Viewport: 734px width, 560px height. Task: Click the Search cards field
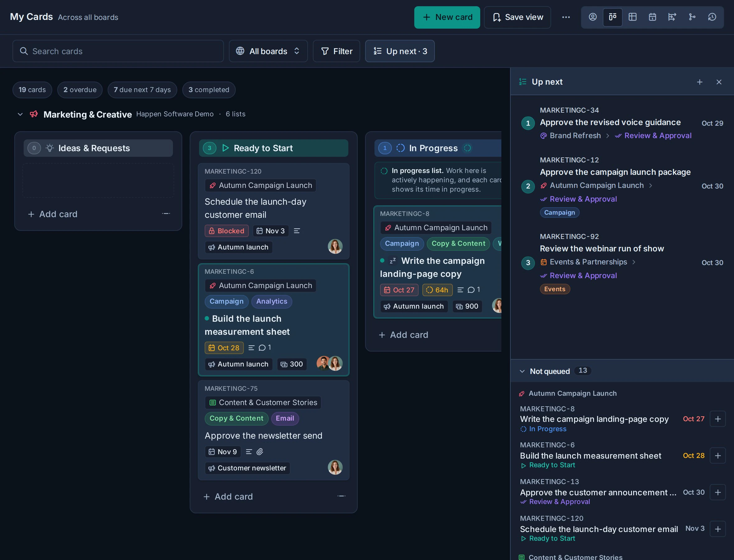[x=118, y=51]
